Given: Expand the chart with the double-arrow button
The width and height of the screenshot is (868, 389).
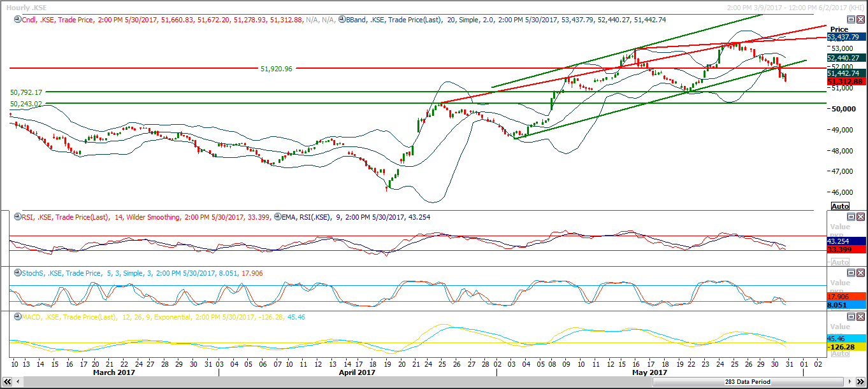Looking at the screenshot, I should [x=861, y=382].
